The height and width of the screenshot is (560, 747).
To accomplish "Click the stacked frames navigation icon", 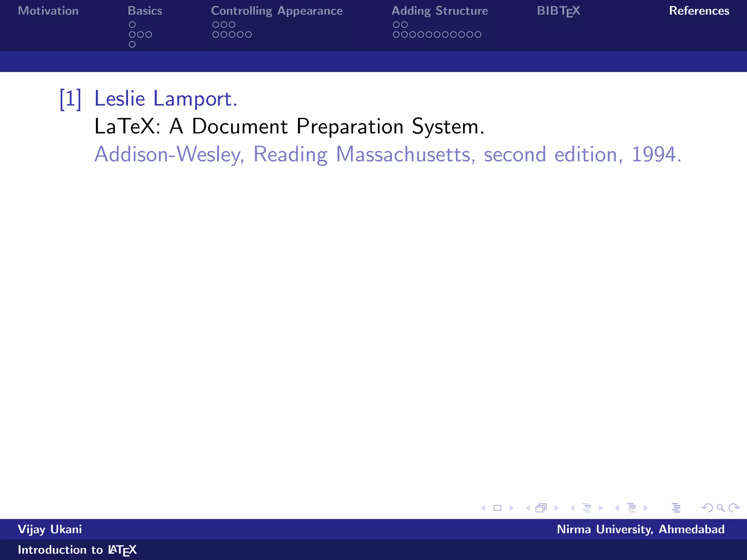I will (541, 508).
